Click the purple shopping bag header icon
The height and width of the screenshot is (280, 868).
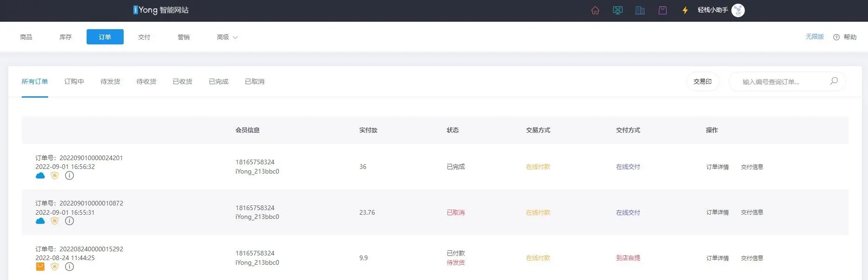pyautogui.click(x=663, y=10)
